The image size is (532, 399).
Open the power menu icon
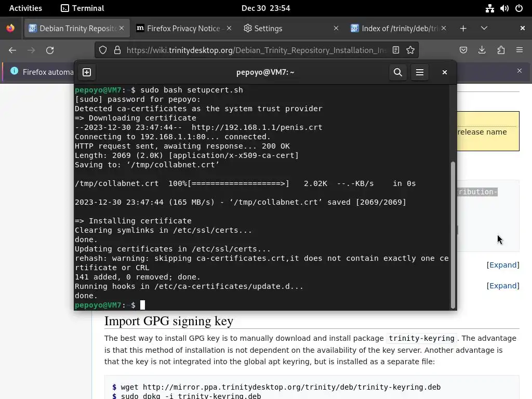(x=519, y=8)
